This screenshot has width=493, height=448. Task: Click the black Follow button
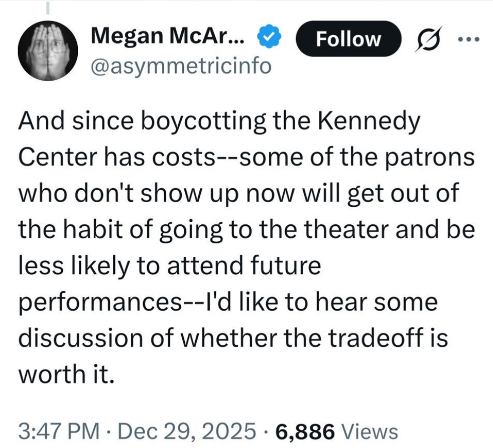click(348, 38)
